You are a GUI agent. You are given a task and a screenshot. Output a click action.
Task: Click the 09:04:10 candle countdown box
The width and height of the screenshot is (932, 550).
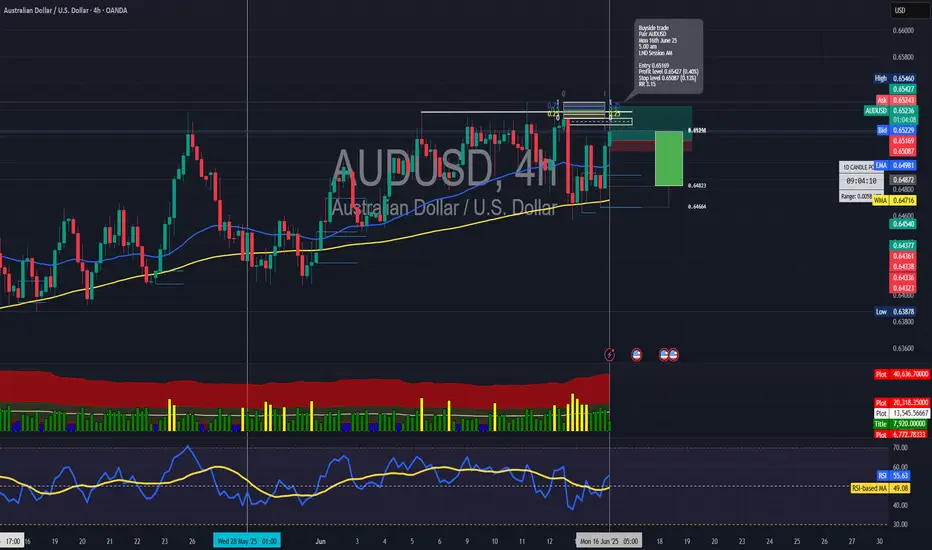point(861,181)
